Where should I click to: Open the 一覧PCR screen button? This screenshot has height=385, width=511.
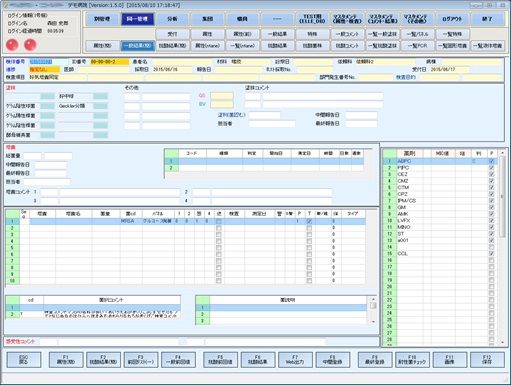tap(417, 46)
